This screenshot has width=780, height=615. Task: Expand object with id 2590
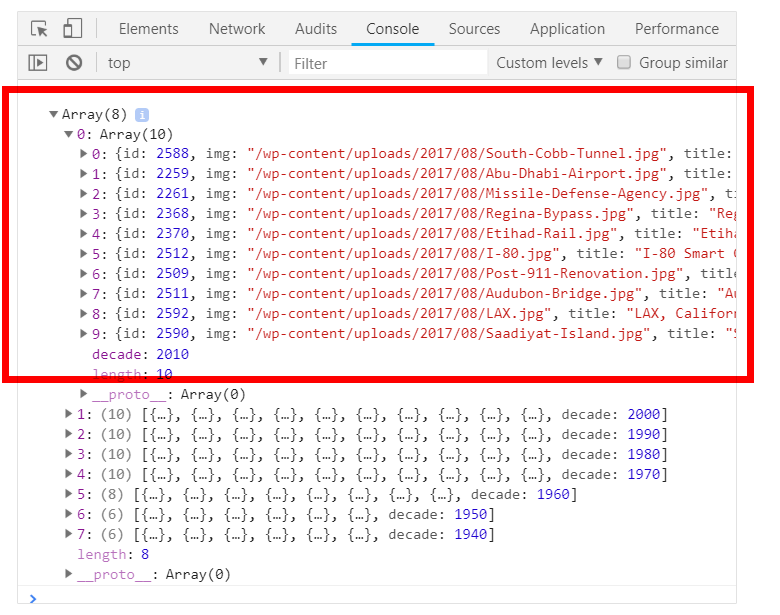84,333
